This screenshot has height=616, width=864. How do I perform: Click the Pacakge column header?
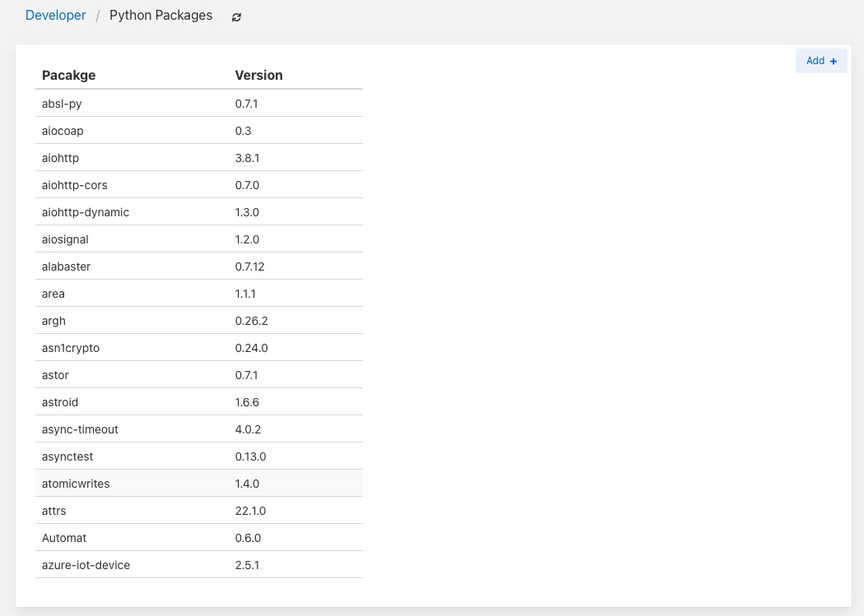[x=69, y=75]
